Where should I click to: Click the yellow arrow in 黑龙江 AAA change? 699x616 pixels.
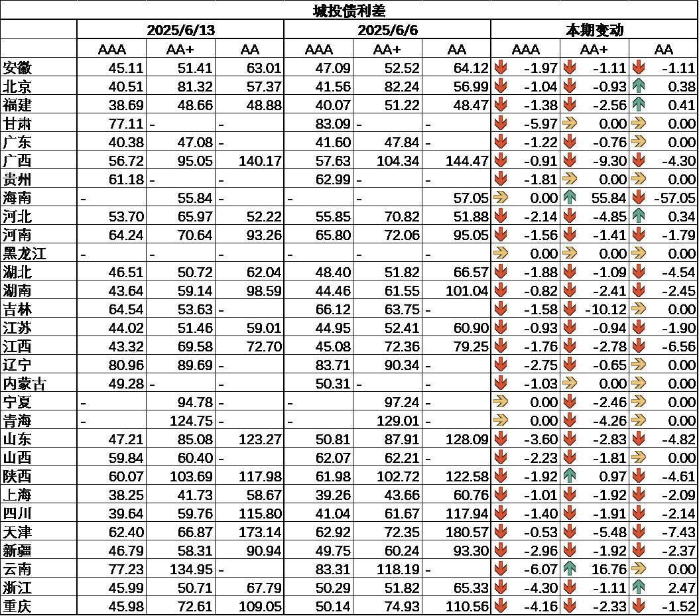click(x=501, y=253)
